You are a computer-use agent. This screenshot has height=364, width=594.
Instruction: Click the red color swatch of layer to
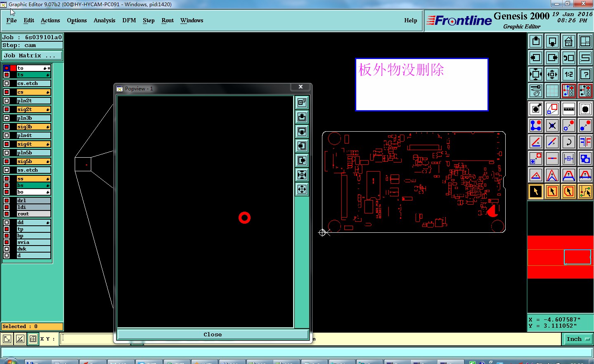(x=13, y=68)
